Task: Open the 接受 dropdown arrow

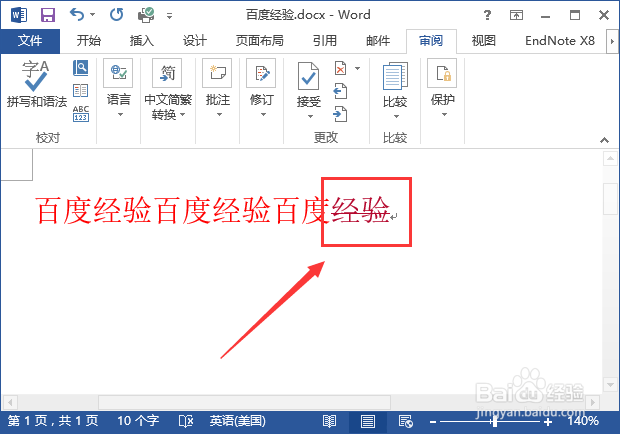Action: tap(310, 116)
